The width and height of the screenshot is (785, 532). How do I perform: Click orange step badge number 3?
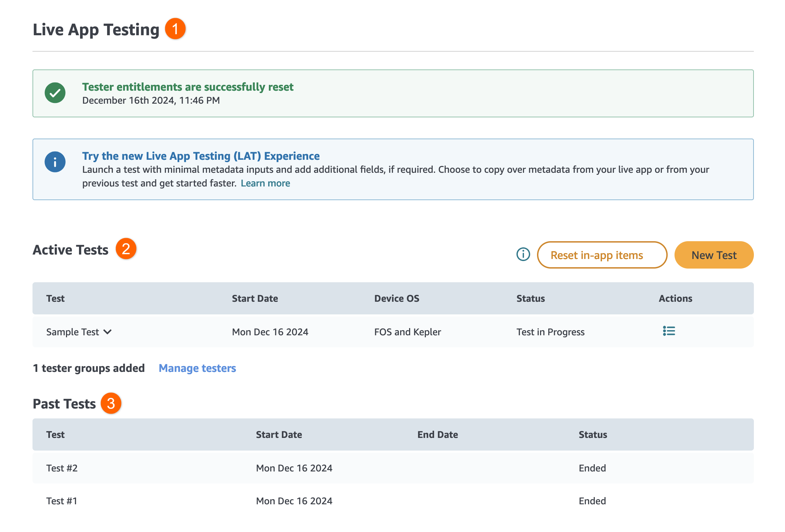[111, 403]
